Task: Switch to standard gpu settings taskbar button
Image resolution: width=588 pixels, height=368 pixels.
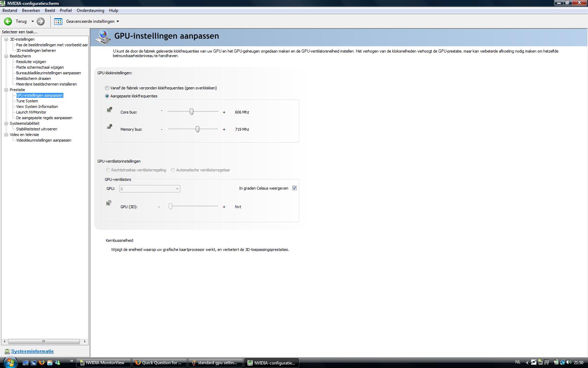Action: coord(216,363)
